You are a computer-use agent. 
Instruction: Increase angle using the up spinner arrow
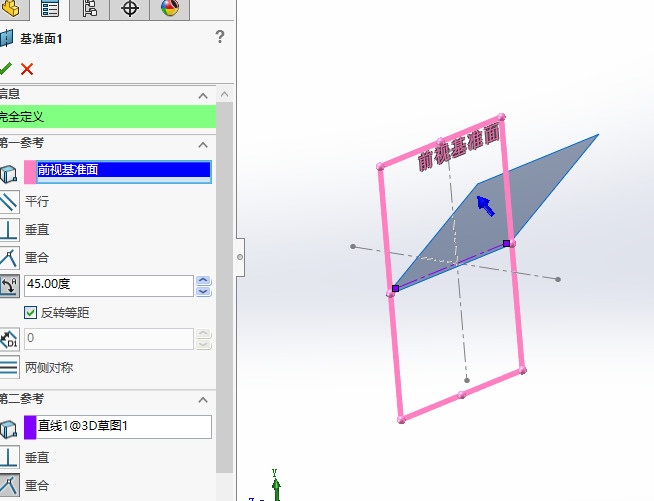(204, 280)
